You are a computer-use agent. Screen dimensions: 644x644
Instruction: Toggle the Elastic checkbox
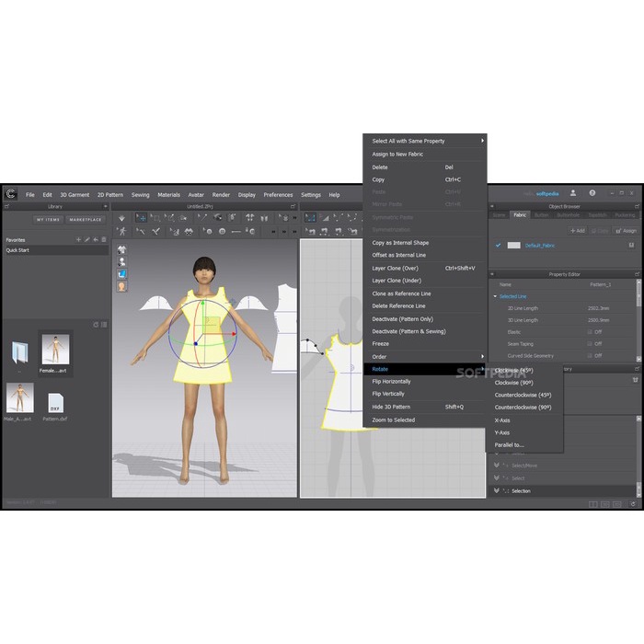coord(588,331)
